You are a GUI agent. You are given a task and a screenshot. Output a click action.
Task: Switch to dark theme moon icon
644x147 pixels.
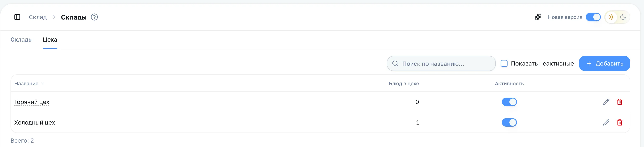pos(623,17)
